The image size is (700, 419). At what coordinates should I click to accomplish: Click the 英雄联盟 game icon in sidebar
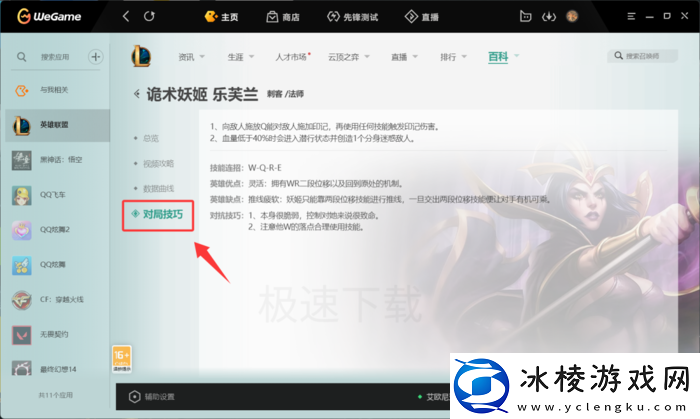21,125
